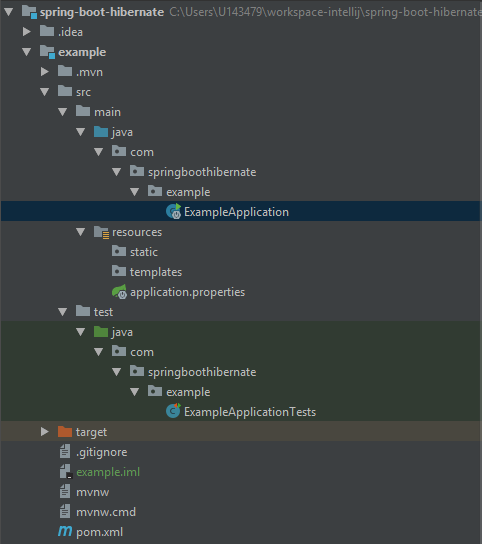
Task: Click the example module folder icon
Action: point(47,52)
